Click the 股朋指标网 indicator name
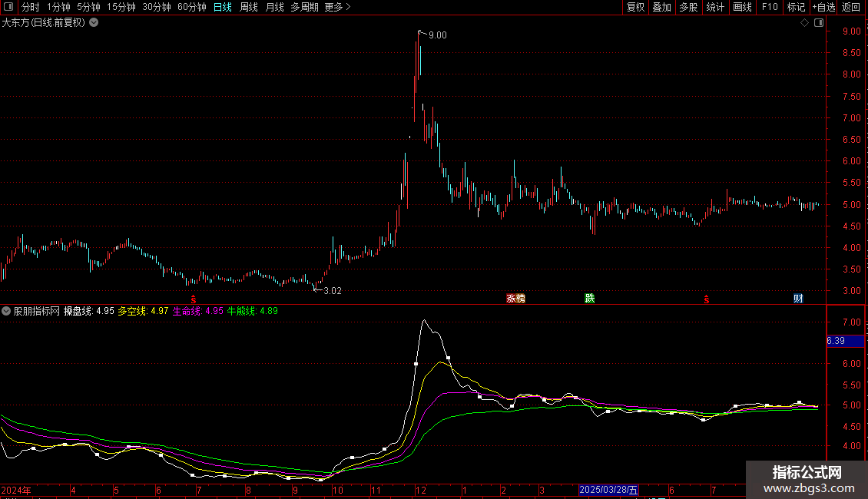This screenshot has height=499, width=868. point(37,312)
